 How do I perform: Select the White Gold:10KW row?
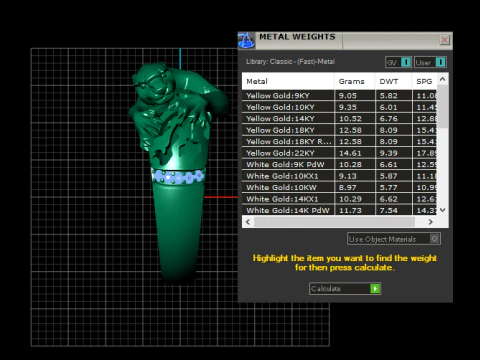click(x=339, y=187)
